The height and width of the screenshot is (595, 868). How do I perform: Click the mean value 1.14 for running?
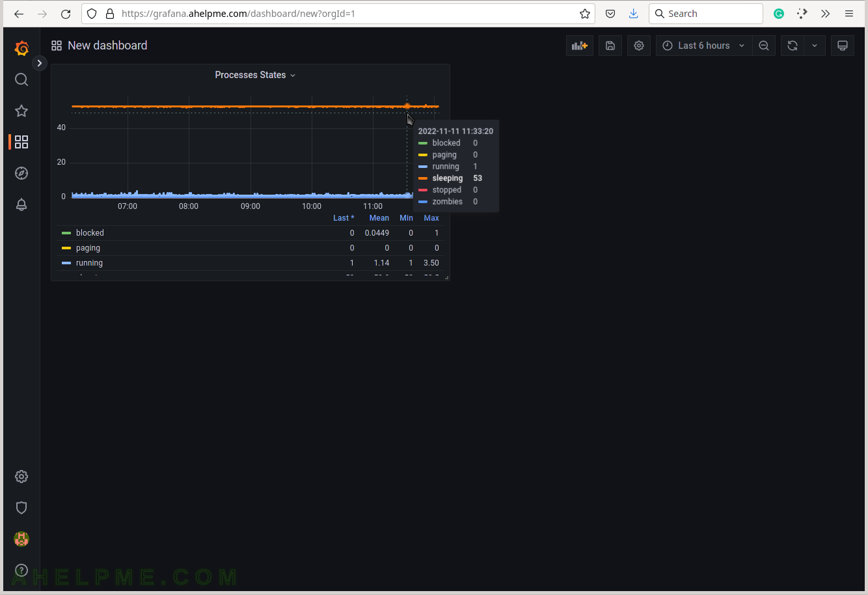point(382,263)
